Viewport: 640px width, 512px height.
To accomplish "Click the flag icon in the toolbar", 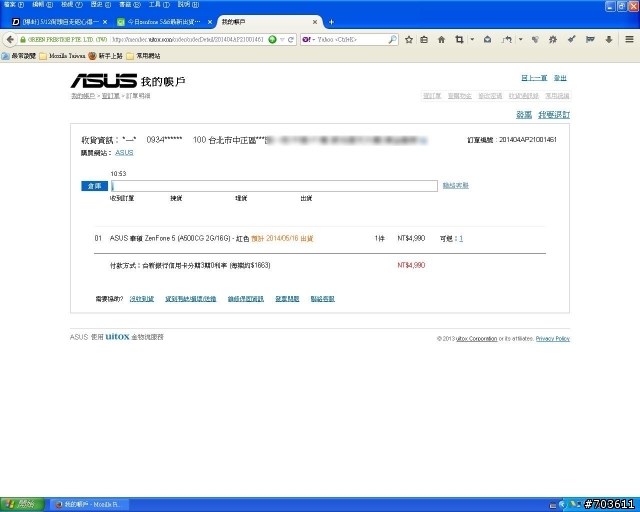I will pyautogui.click(x=590, y=40).
